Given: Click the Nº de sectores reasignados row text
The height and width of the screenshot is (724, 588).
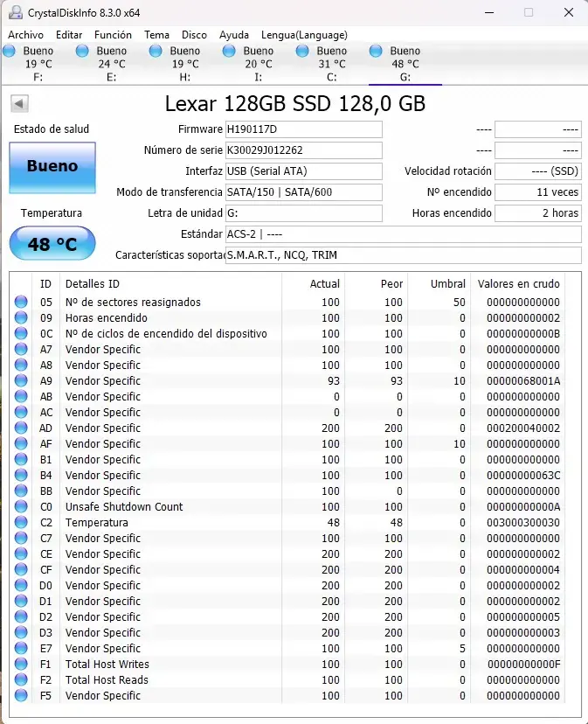Looking at the screenshot, I should tap(133, 302).
